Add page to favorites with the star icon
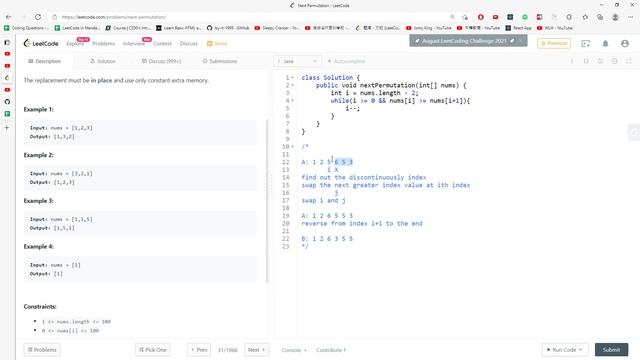Image resolution: width=640 pixels, height=360 pixels. (465, 17)
